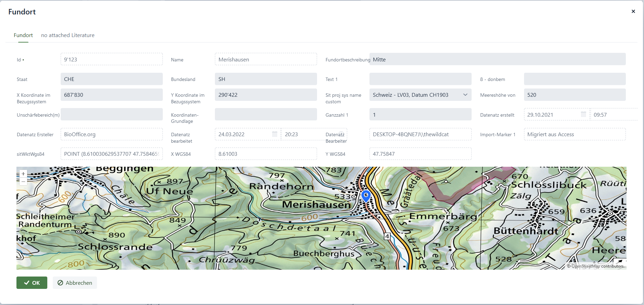This screenshot has width=644, height=305.
Task: Focus the Bundesland field with SH
Action: point(266,79)
